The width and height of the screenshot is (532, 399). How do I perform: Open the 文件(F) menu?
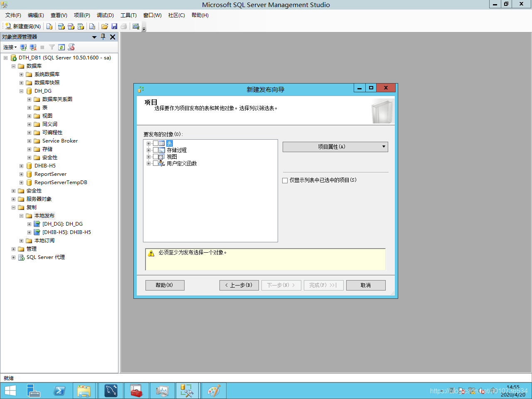(x=13, y=15)
